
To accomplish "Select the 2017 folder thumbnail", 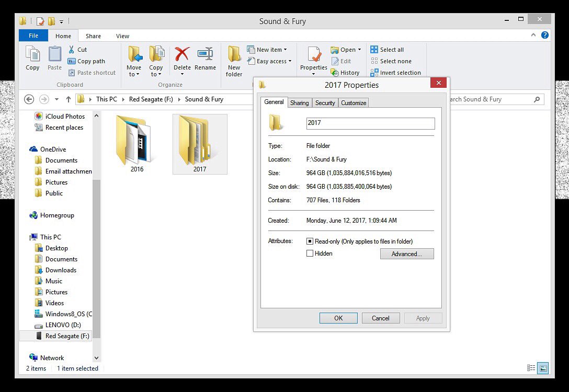I will coord(200,144).
